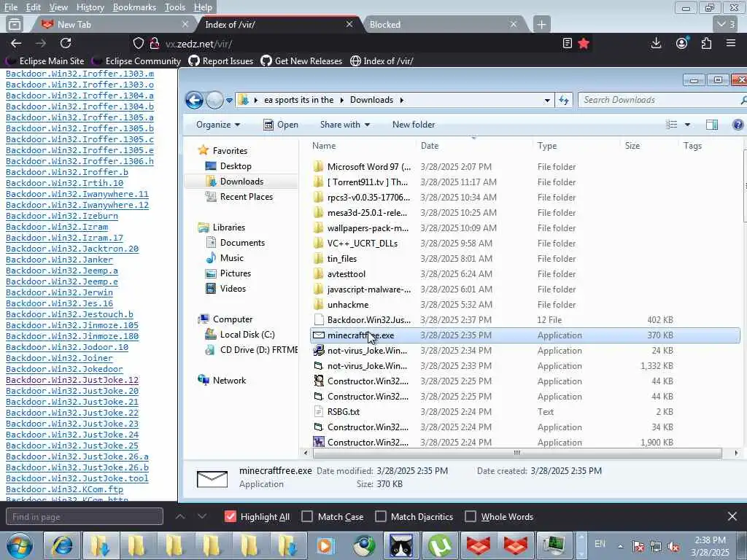The image size is (747, 560).
Task: Open Backdoor.Win32.Iroffer.b link
Action: (66, 172)
